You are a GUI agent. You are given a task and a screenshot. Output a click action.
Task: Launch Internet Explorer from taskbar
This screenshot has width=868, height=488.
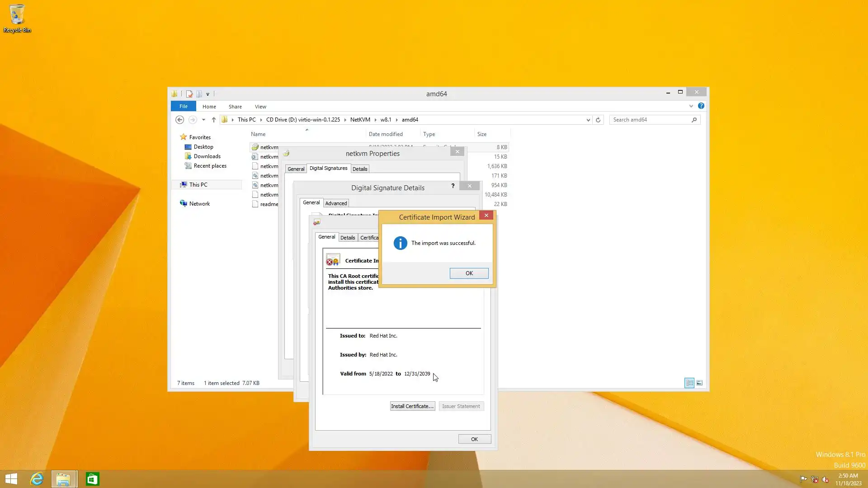pyautogui.click(x=37, y=479)
